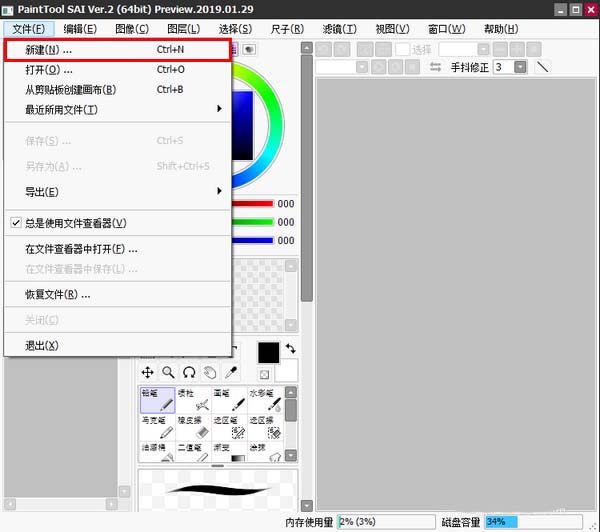Image resolution: width=600 pixels, height=532 pixels.
Task: Select the Hand pan tool
Action: click(210, 372)
